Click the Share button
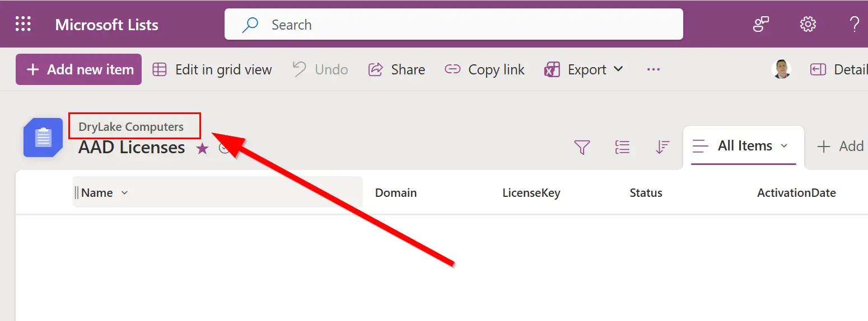 (x=396, y=69)
